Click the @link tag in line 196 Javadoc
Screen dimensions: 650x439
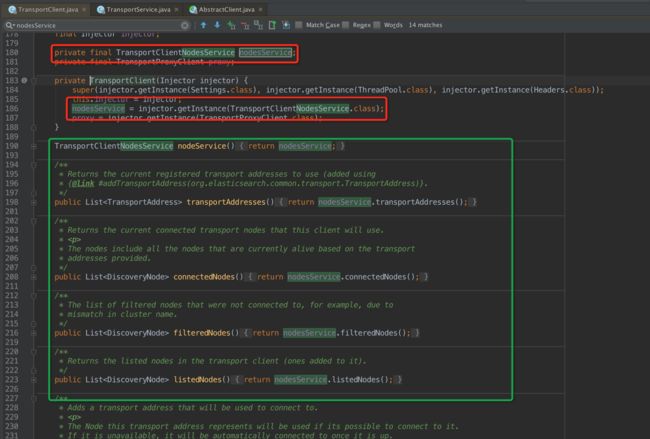(x=82, y=183)
